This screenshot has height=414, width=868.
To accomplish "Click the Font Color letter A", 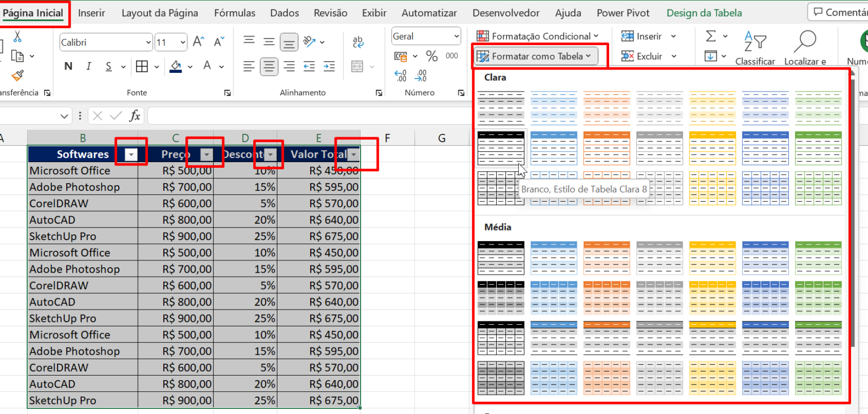I will click(x=207, y=66).
